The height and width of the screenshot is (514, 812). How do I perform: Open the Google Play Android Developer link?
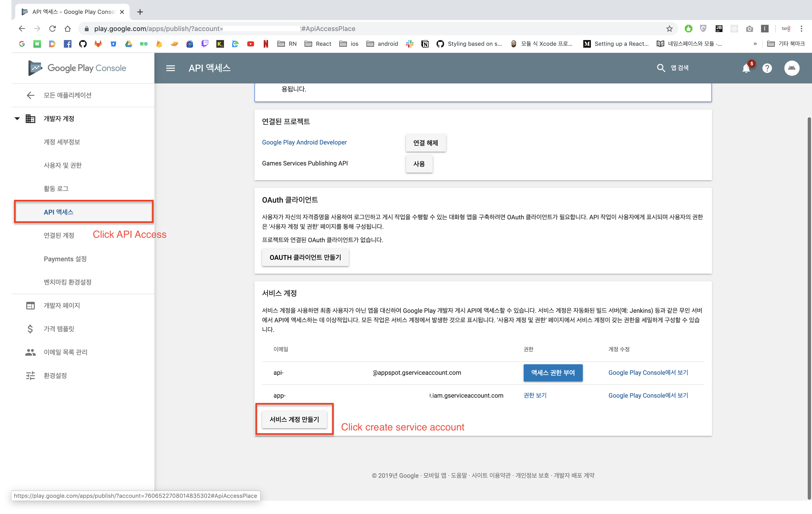click(x=304, y=142)
